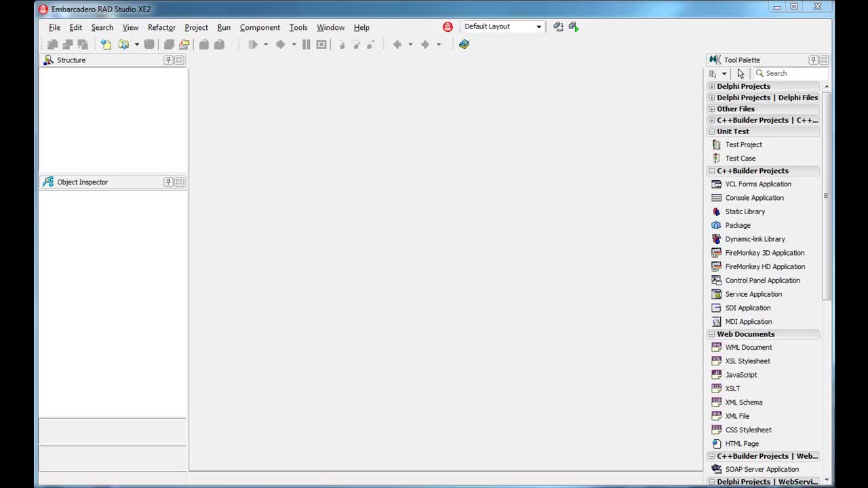The image size is (868, 488).
Task: Collapse the C++Builder Projects category
Action: click(711, 171)
